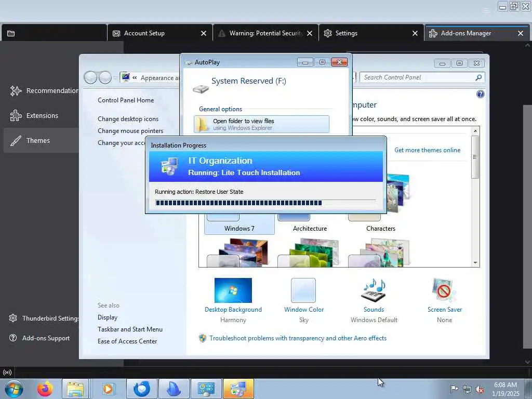Open Add-ons Support link
The height and width of the screenshot is (399, 532).
tap(39, 338)
